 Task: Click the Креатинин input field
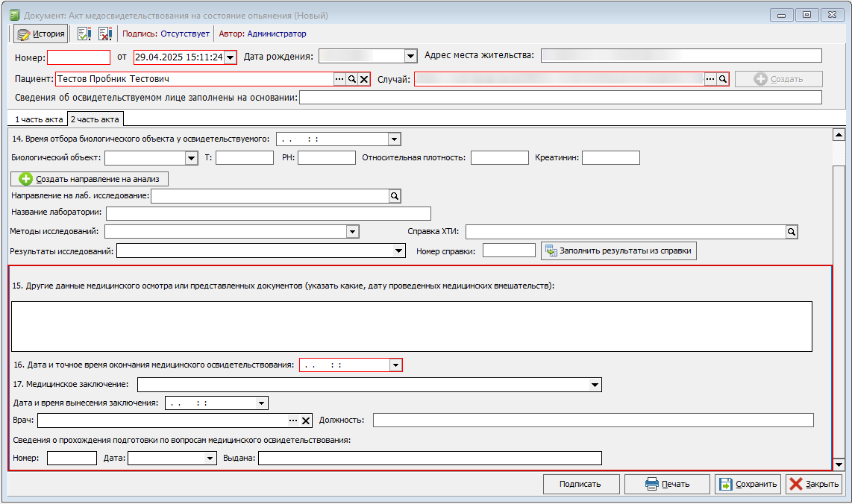coord(611,158)
